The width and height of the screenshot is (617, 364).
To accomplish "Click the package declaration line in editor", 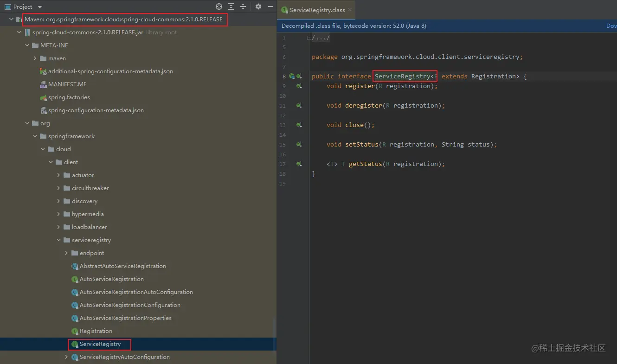I will [417, 57].
